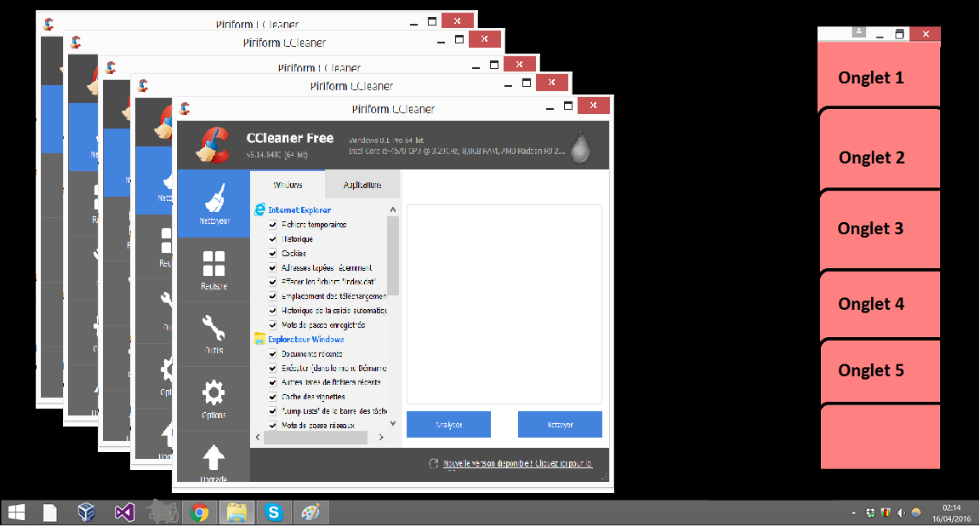Select the Nettoyeur tool in the sidebar
Screen dimensions: 980x527
click(214, 204)
